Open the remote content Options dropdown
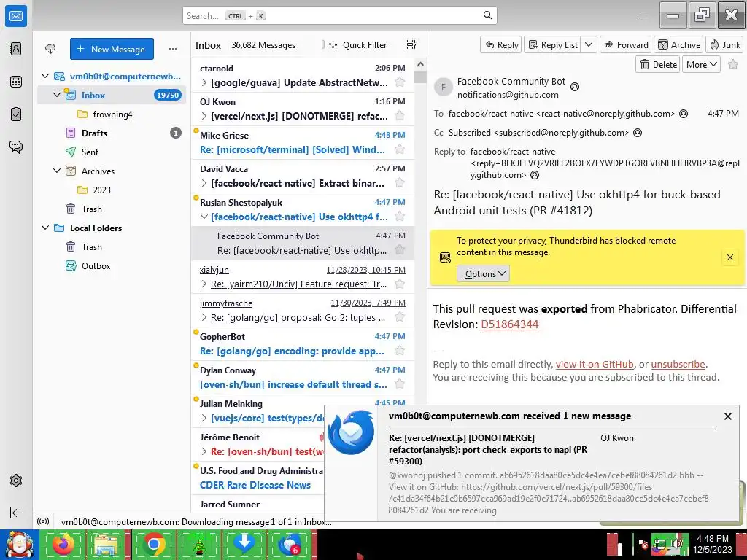This screenshot has height=560, width=747. tap(484, 274)
